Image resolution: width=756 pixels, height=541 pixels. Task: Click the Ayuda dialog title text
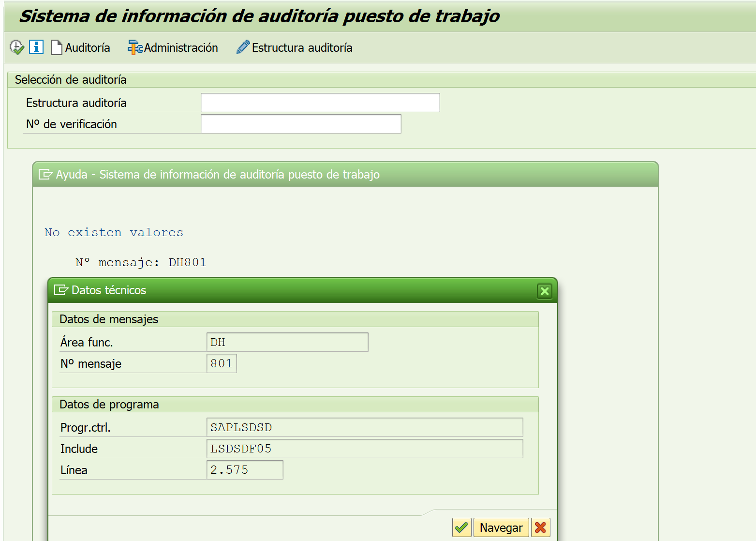tap(218, 174)
